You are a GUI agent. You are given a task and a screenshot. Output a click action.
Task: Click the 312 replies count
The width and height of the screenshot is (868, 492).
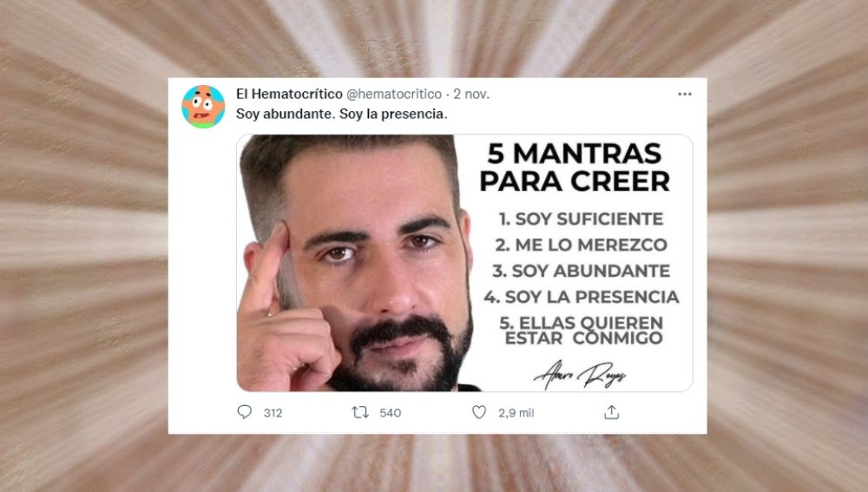point(273,413)
